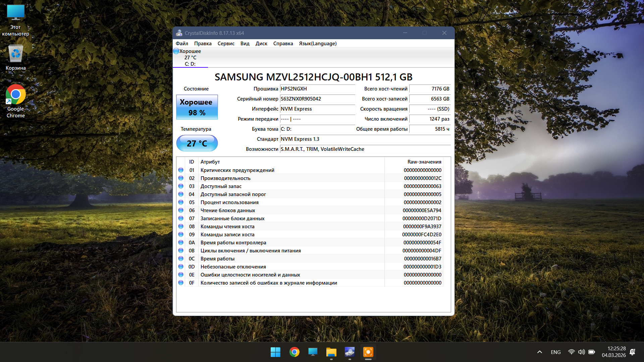Click the Хорошее 98 % health status button
This screenshot has width=644, height=362.
pos(197,107)
